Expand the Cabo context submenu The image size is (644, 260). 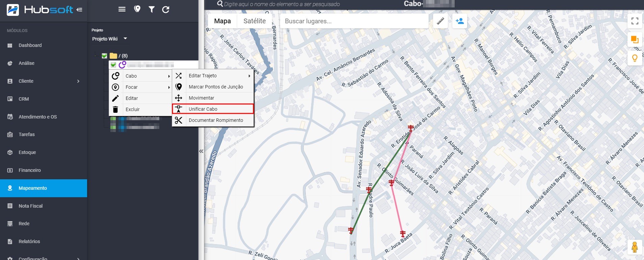(141, 76)
